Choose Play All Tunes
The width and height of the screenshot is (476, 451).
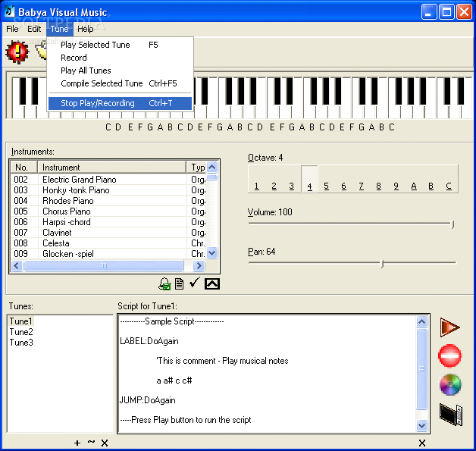120,70
